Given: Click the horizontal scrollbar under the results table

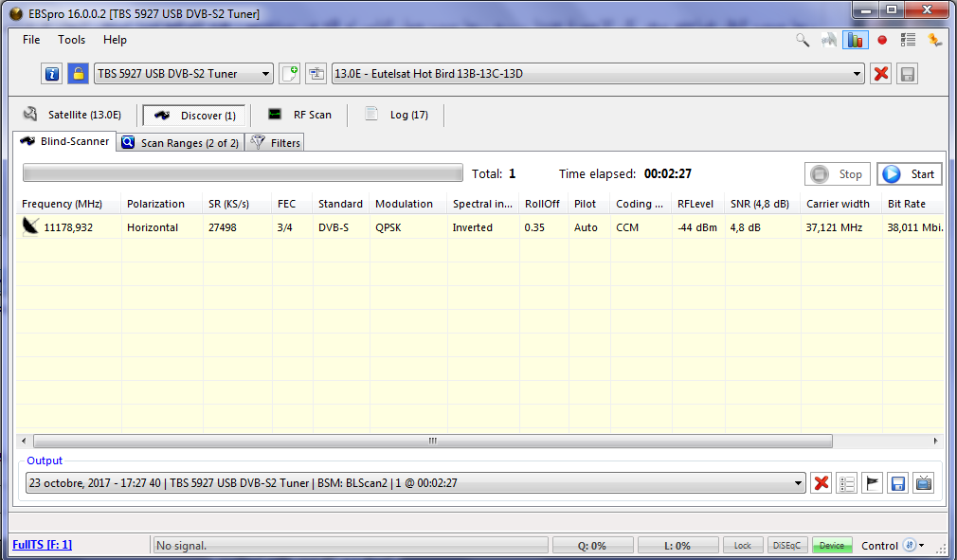Looking at the screenshot, I should coord(432,442).
